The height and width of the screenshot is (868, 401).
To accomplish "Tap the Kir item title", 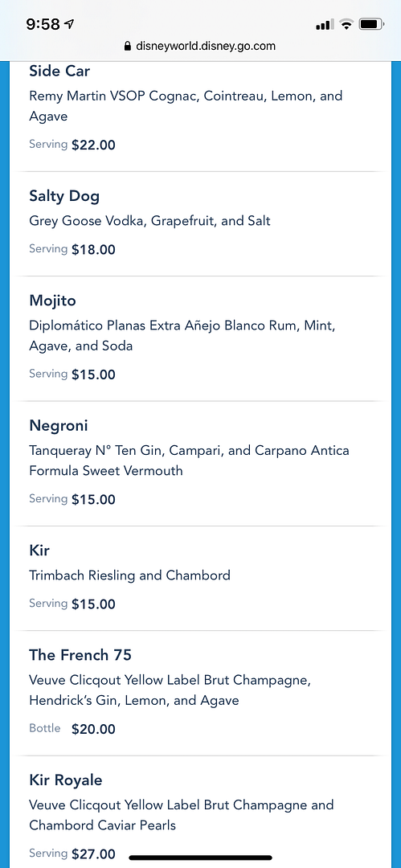I will (x=39, y=551).
